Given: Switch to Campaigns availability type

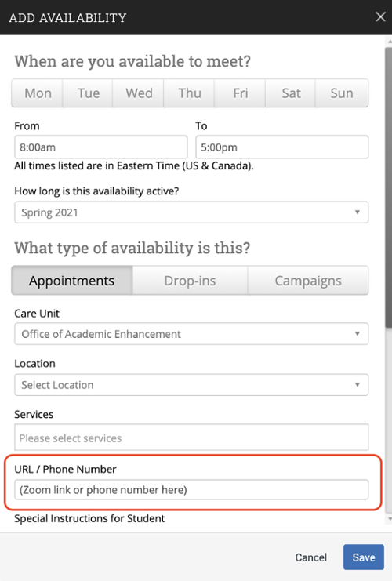Looking at the screenshot, I should coord(308,281).
